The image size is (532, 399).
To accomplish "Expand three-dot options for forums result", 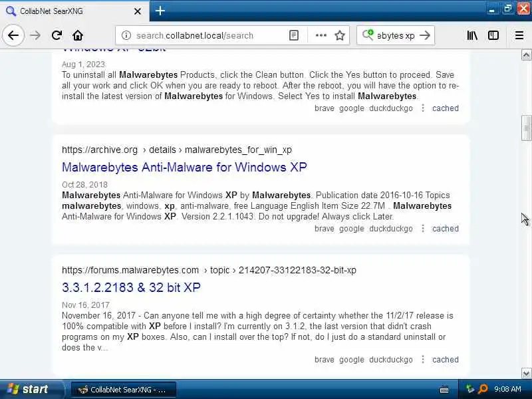I will click(x=423, y=360).
